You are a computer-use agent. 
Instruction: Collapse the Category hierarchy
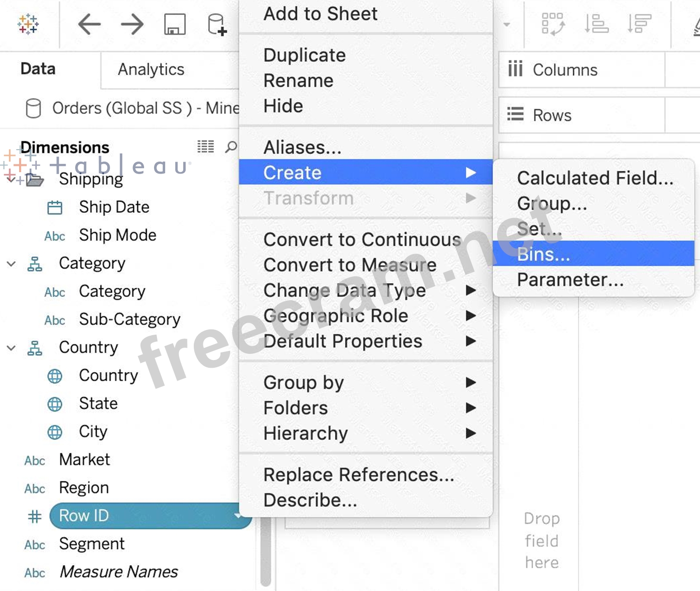(11, 264)
